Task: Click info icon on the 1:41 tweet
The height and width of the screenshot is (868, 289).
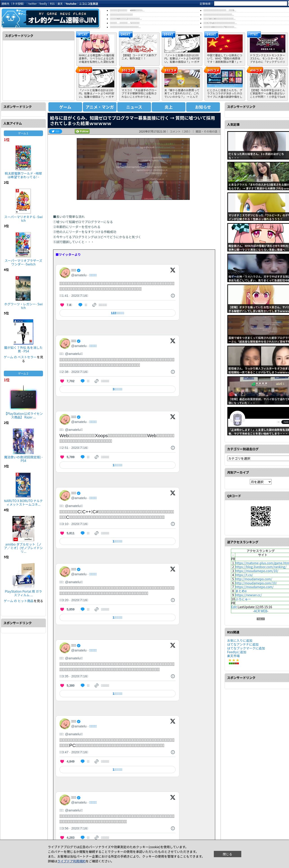Action: [173, 295]
